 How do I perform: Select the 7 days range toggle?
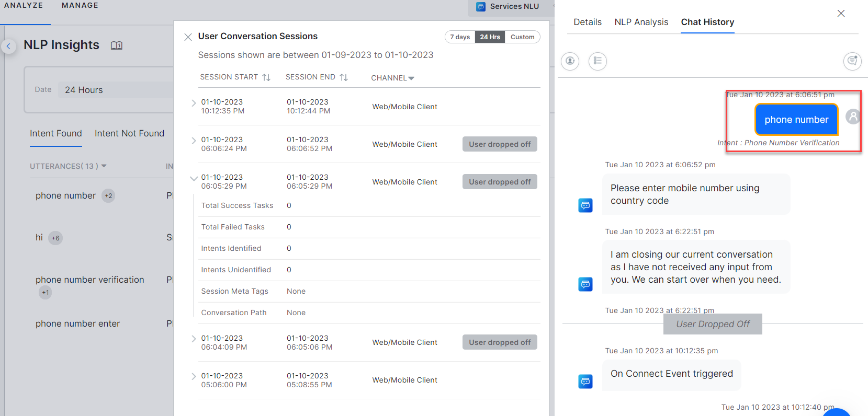pos(460,37)
